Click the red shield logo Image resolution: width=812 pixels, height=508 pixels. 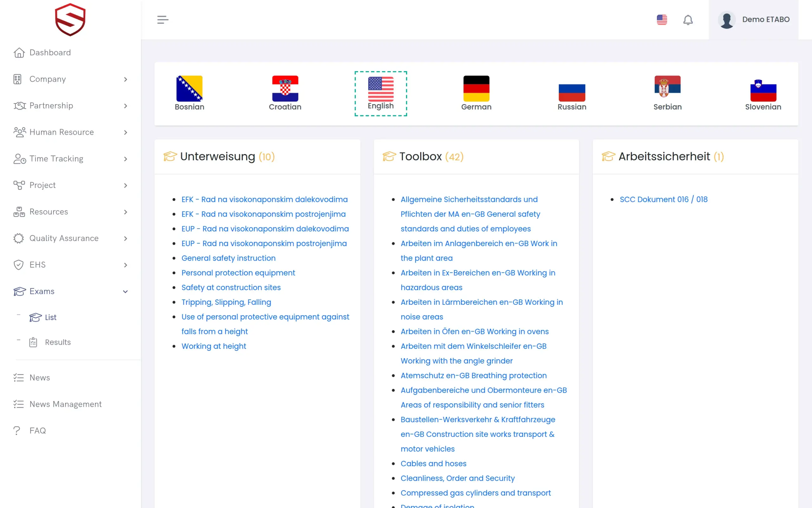pyautogui.click(x=70, y=19)
